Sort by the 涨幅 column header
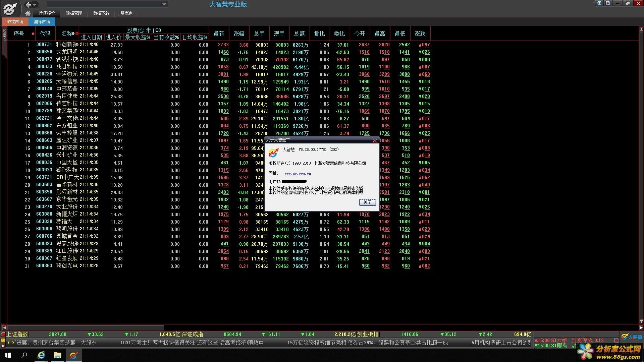Viewport: 644px width, 362px height. coord(239,34)
